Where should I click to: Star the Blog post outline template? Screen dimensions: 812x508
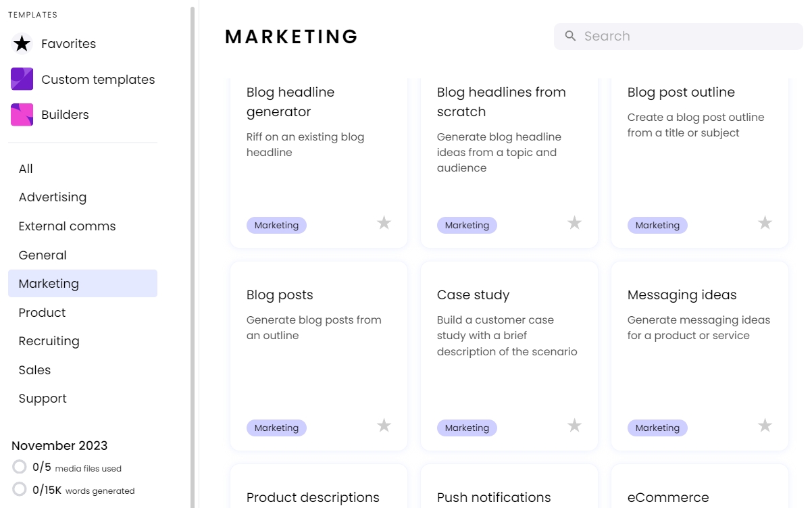[765, 223]
